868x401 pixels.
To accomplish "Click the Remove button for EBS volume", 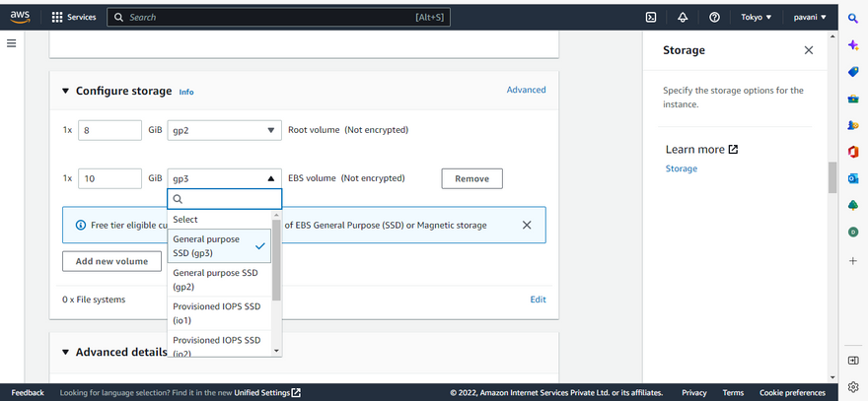I will [x=471, y=178].
